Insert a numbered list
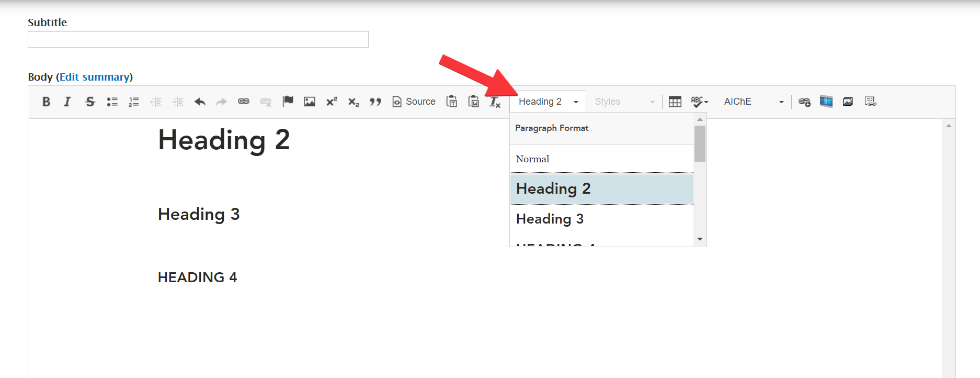Image resolution: width=980 pixels, height=378 pixels. (x=134, y=102)
